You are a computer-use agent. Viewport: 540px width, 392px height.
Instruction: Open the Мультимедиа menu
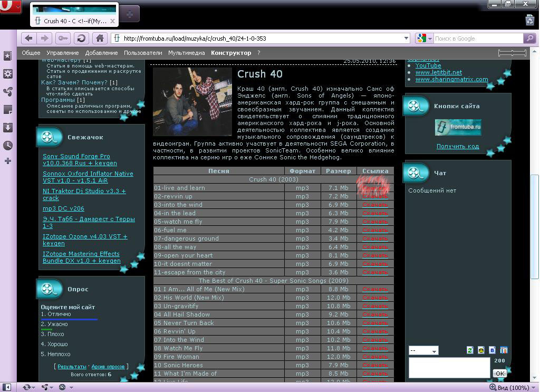click(x=186, y=53)
